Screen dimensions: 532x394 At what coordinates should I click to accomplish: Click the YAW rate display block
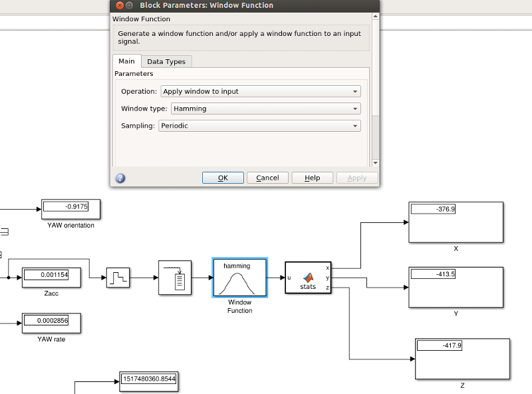coord(50,323)
